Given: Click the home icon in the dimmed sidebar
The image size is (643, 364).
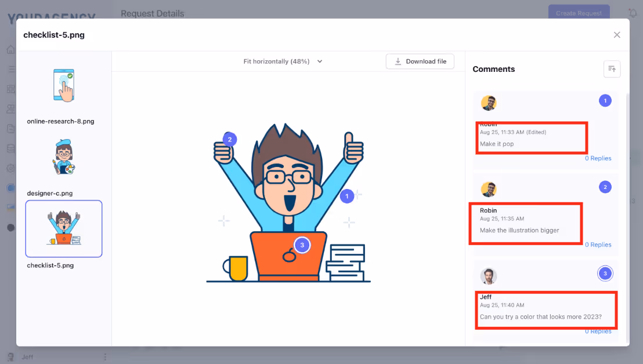Looking at the screenshot, I should coord(10,49).
